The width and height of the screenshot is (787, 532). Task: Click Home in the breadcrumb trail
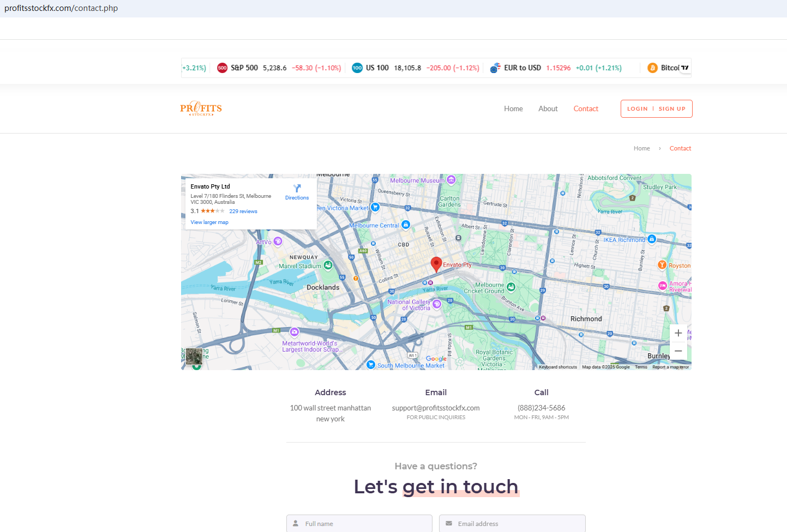641,148
